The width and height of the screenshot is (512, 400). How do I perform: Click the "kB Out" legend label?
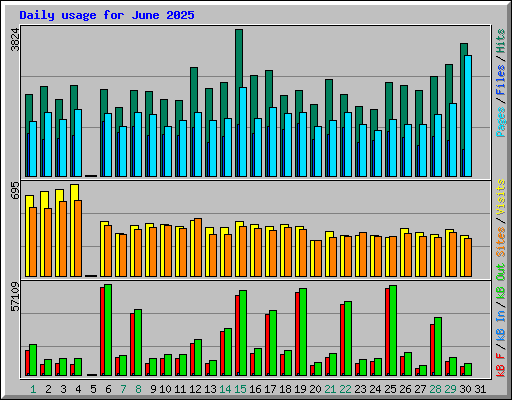tap(501, 281)
